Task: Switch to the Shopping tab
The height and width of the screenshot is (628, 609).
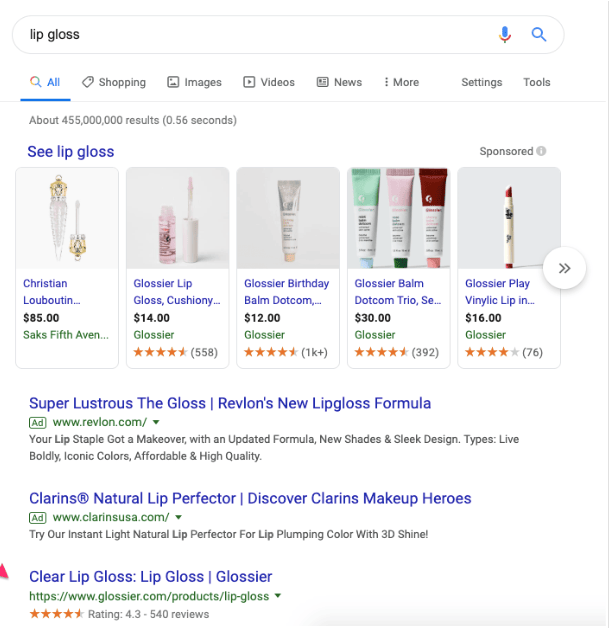Action: click(x=114, y=82)
